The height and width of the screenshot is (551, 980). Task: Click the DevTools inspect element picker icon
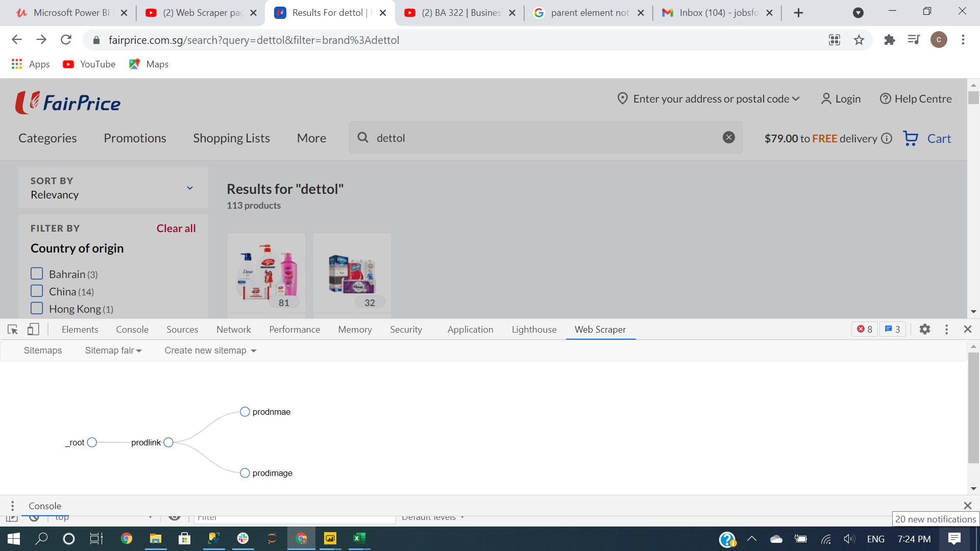point(13,330)
